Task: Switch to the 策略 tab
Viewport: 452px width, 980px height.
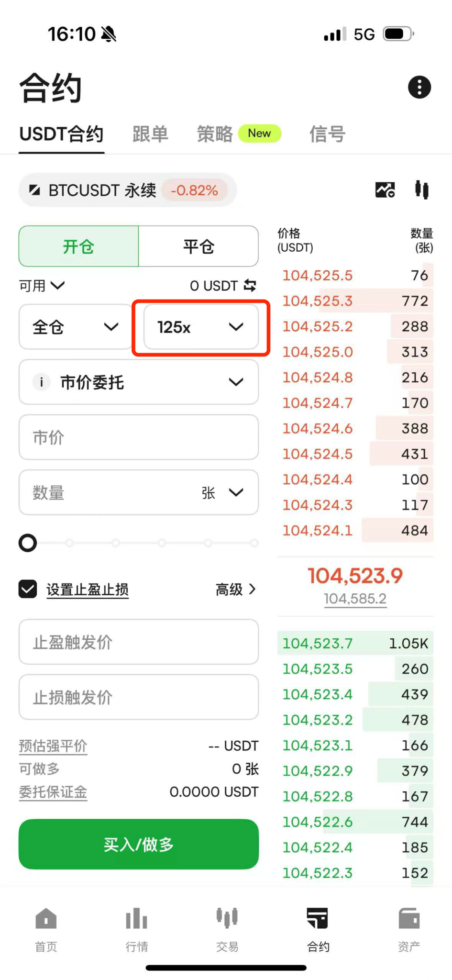Action: pos(215,134)
